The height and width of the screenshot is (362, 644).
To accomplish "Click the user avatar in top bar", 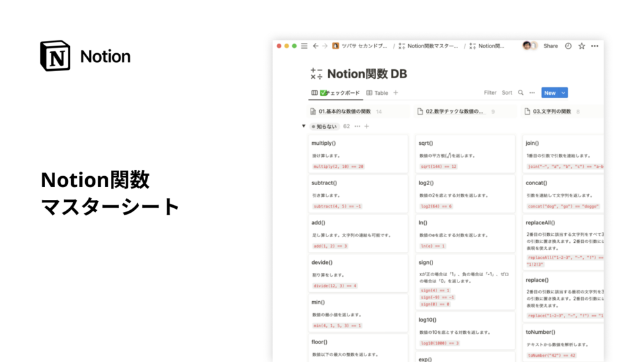I will click(x=527, y=46).
